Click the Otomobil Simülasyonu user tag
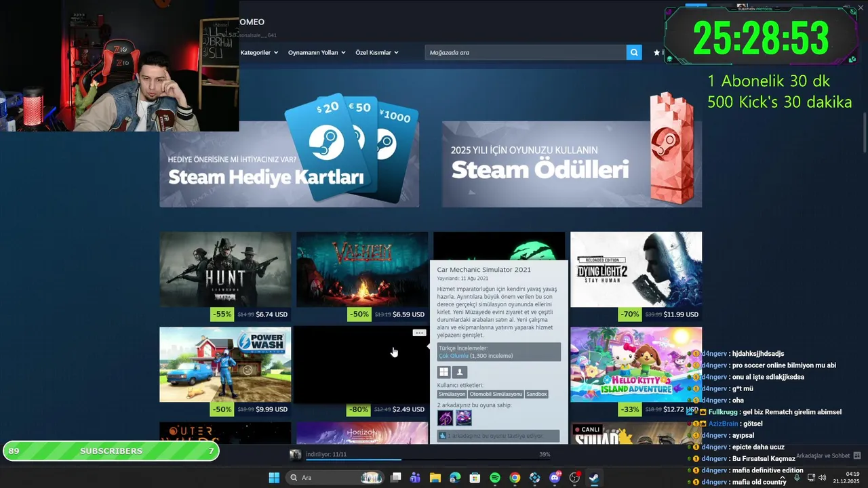868x488 pixels. pos(496,394)
